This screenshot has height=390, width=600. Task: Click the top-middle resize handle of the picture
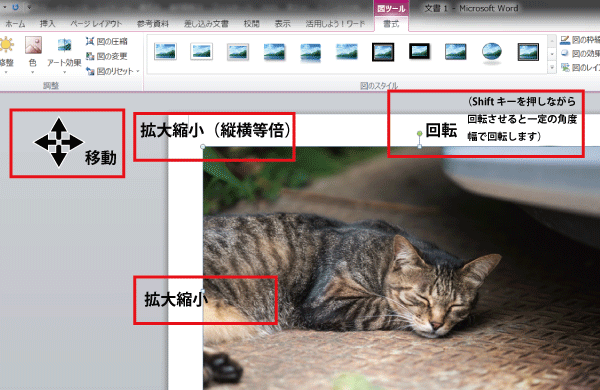420,147
